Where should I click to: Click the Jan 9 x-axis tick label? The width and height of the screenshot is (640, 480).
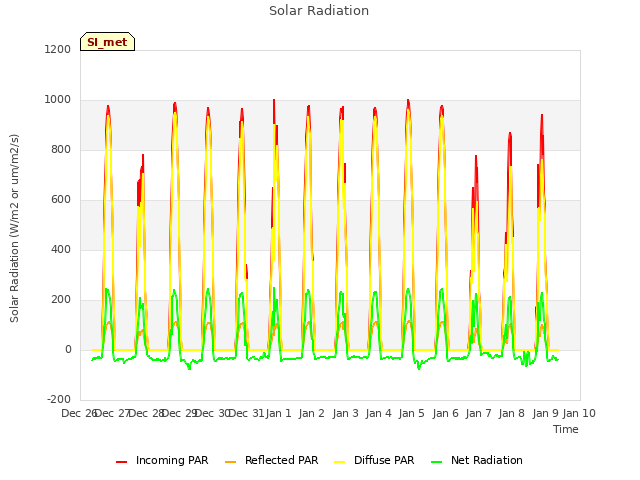click(x=545, y=413)
